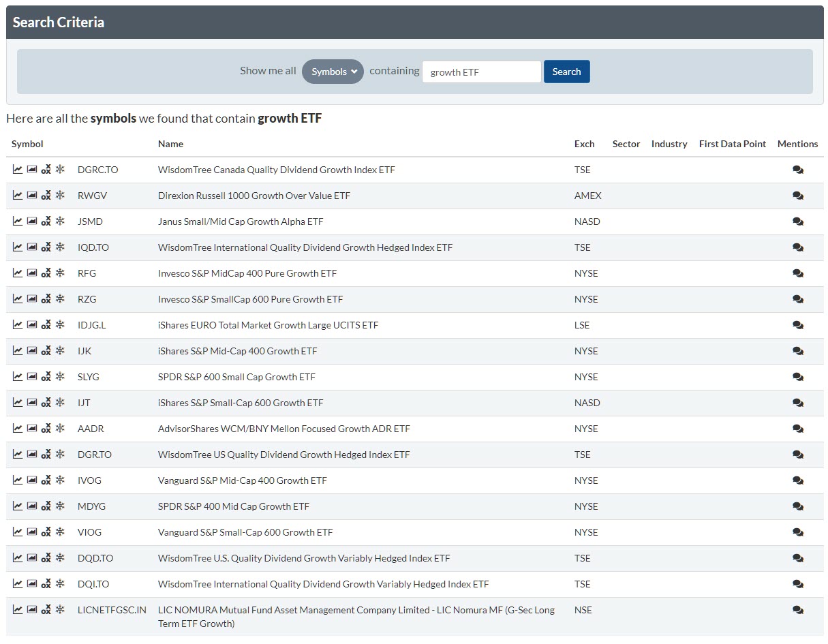Open the gallery image icon for MDYG
828x644 pixels.
(32, 506)
